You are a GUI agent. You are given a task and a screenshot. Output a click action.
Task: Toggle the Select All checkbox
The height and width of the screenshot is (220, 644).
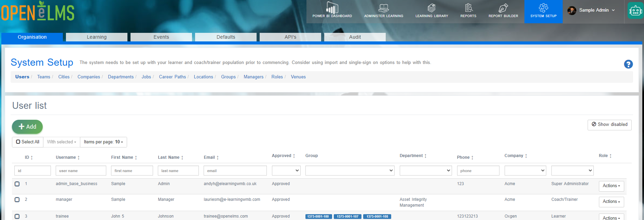point(18,142)
